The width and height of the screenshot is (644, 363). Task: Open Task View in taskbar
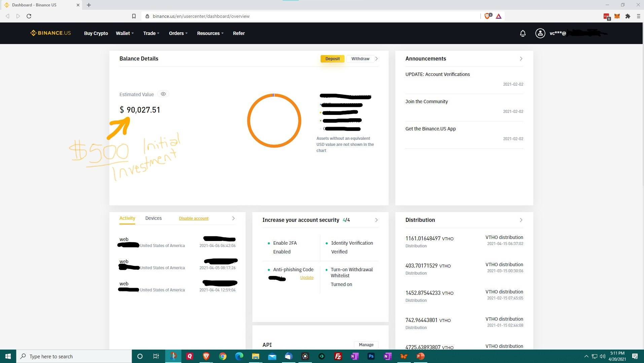[x=156, y=356]
